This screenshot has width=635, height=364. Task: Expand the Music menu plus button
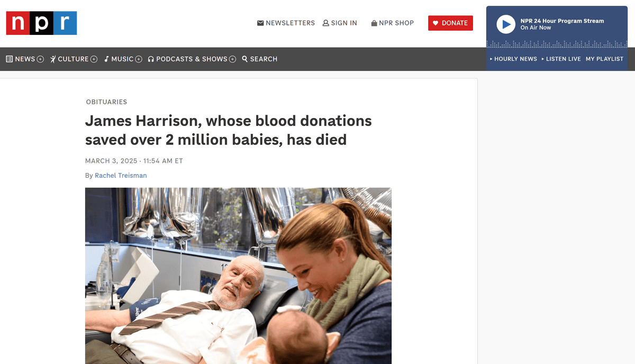tap(139, 59)
